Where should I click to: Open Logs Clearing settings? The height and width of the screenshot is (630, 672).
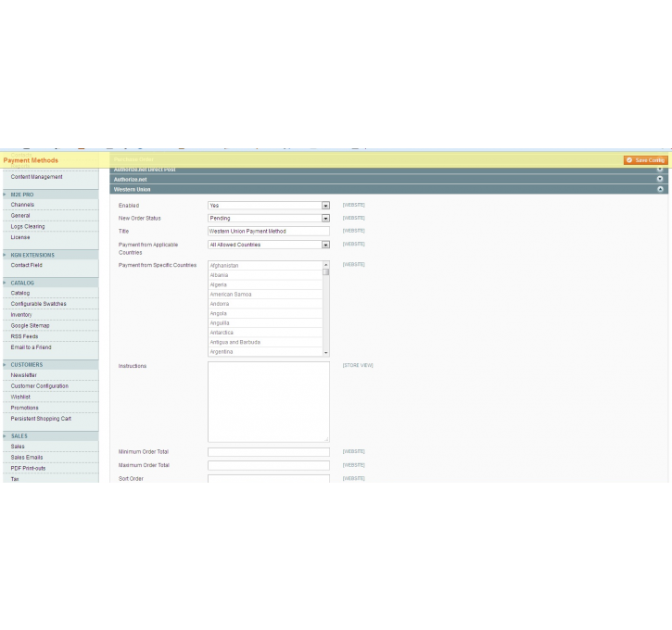pyautogui.click(x=28, y=227)
